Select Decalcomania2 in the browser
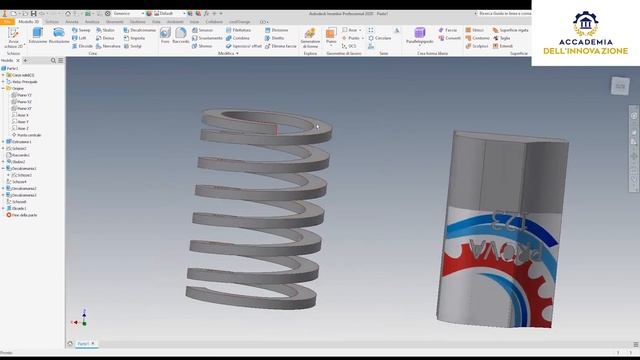Viewport: 640px width, 360px height. click(x=22, y=188)
